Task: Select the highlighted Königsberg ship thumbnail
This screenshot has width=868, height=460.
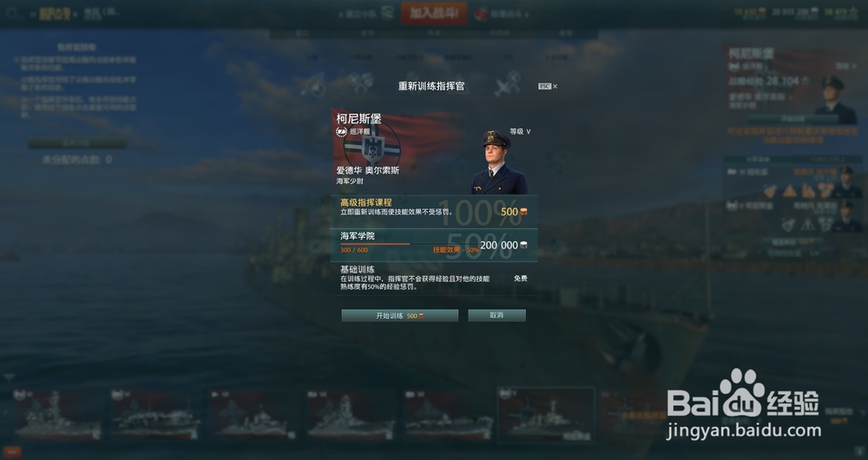Action: click(546, 415)
